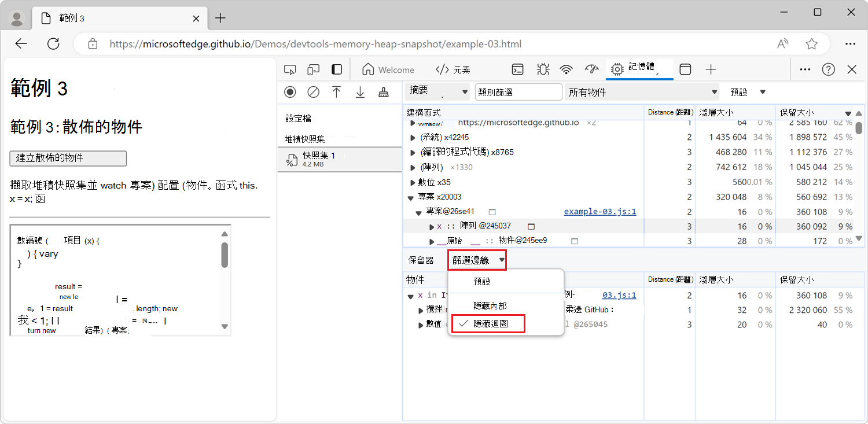
Task: Open the Performance gauge icon
Action: pyautogui.click(x=591, y=70)
